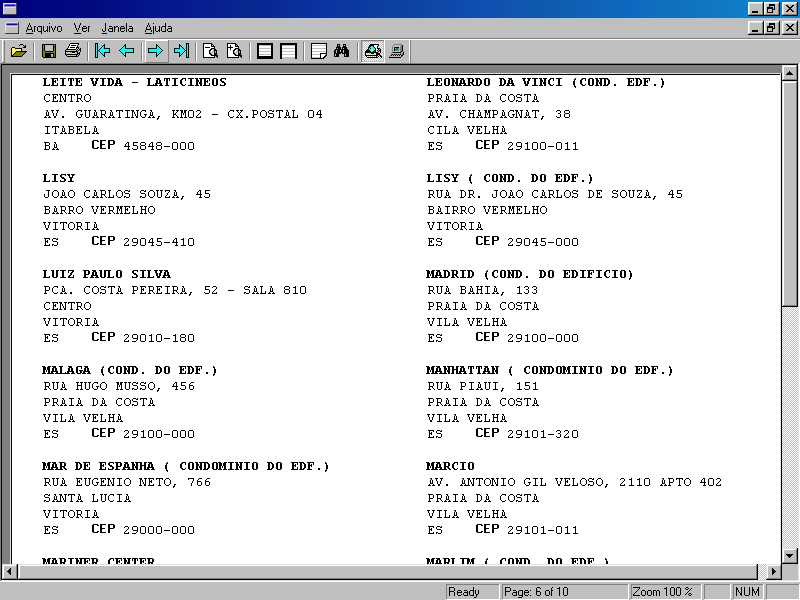
Task: Select the 'MARCIO' heading
Action: pyautogui.click(x=450, y=466)
